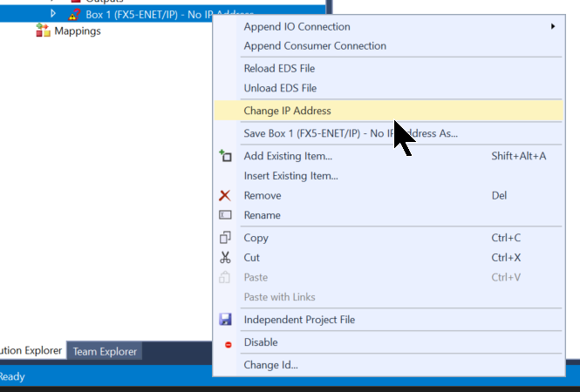
Task: Select the Mappings tree item
Action: (x=77, y=31)
